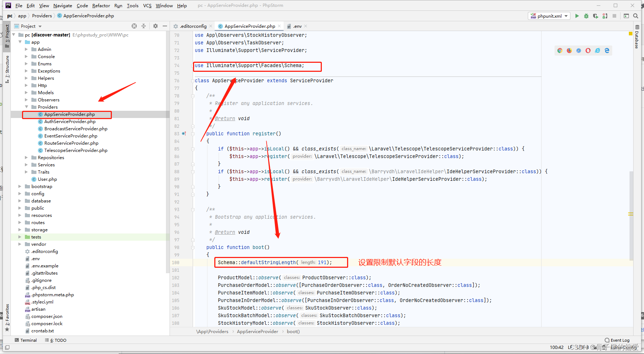Expand the vendor folder
The width and height of the screenshot is (644, 354).
click(20, 244)
